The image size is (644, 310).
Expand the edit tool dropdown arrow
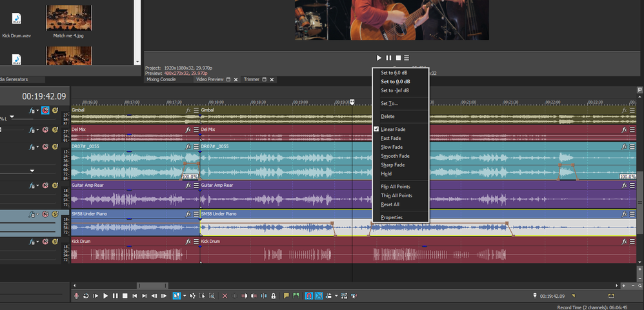pos(185,296)
